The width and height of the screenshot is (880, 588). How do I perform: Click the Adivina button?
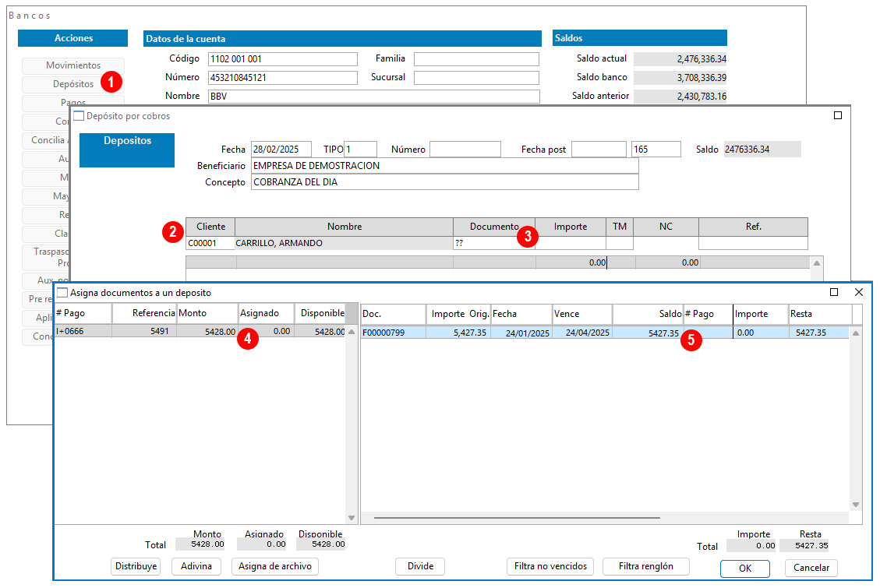tap(196, 566)
